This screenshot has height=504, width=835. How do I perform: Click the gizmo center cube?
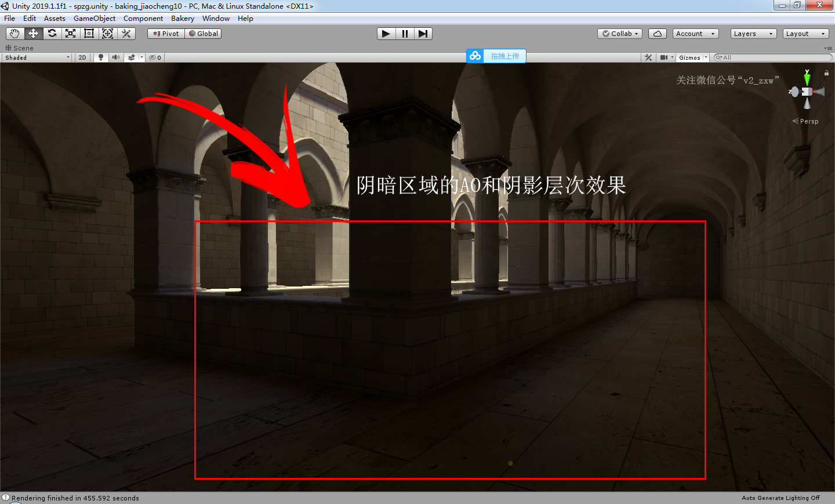[x=807, y=92]
